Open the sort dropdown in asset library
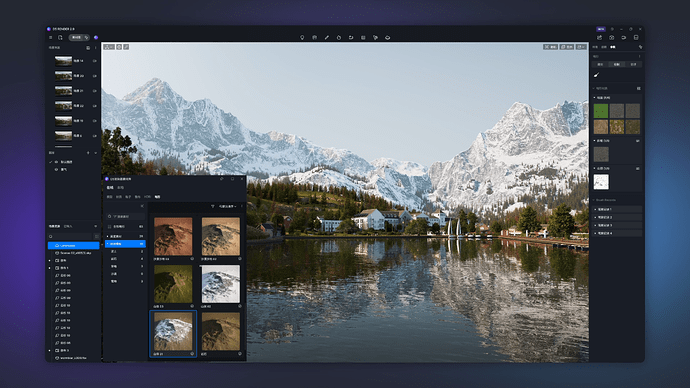The image size is (690, 388). tap(228, 206)
